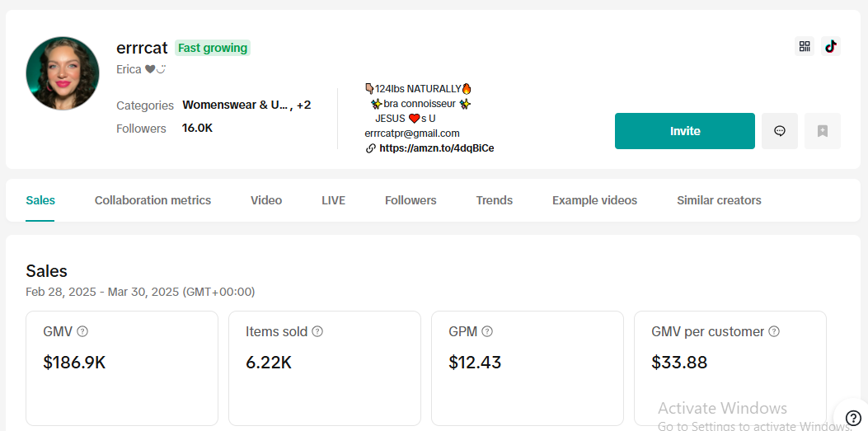Go to the Followers tab
The image size is (868, 431).
[411, 200]
